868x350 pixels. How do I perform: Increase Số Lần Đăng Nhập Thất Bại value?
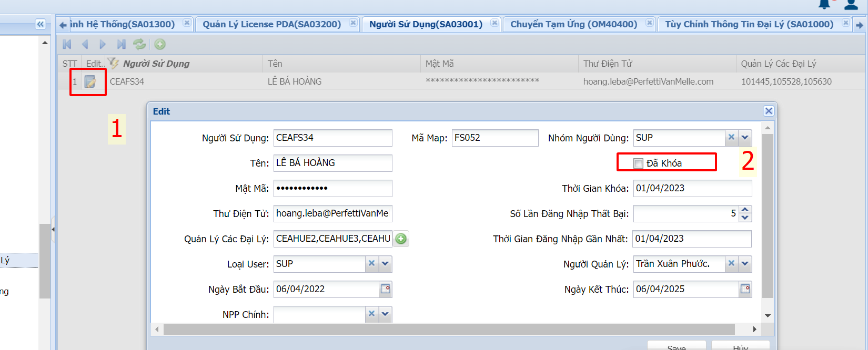click(x=745, y=210)
